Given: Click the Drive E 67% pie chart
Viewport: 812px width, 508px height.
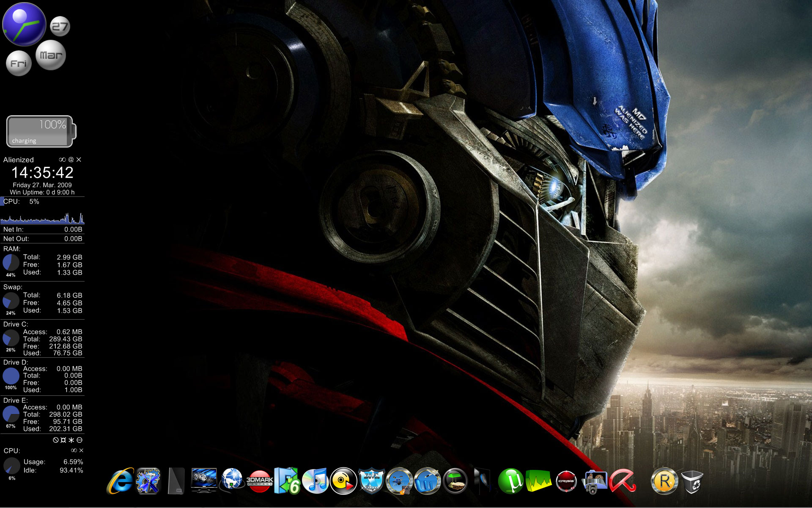Looking at the screenshot, I should pos(11,414).
